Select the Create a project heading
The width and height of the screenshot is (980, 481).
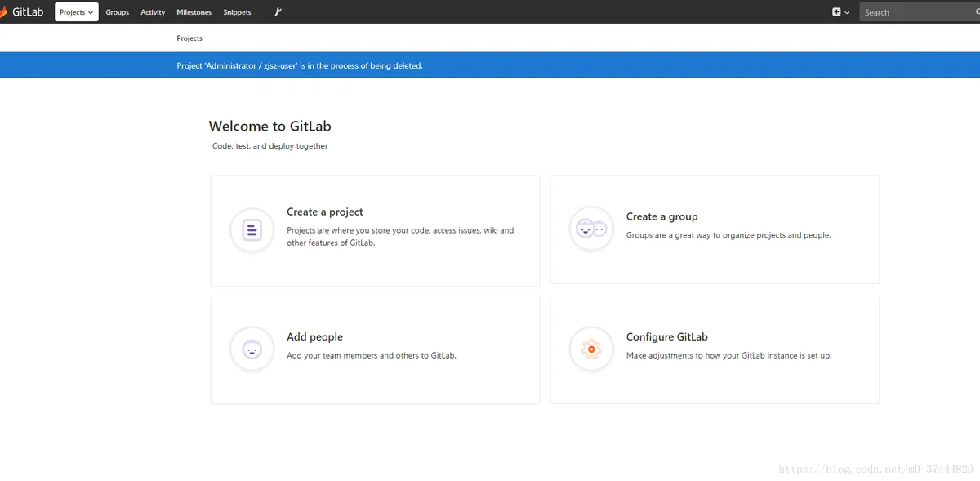[x=325, y=212]
